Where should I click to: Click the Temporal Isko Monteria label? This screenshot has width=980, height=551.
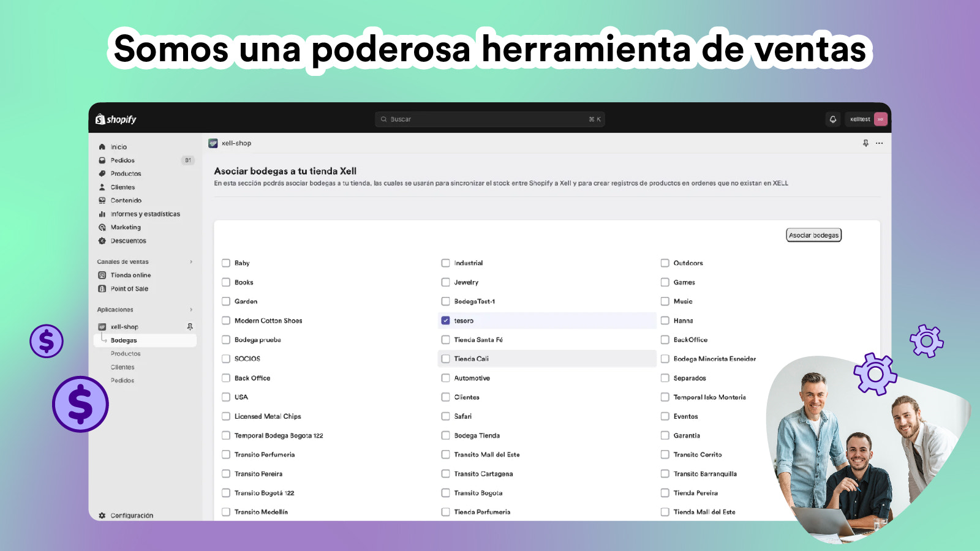710,397
